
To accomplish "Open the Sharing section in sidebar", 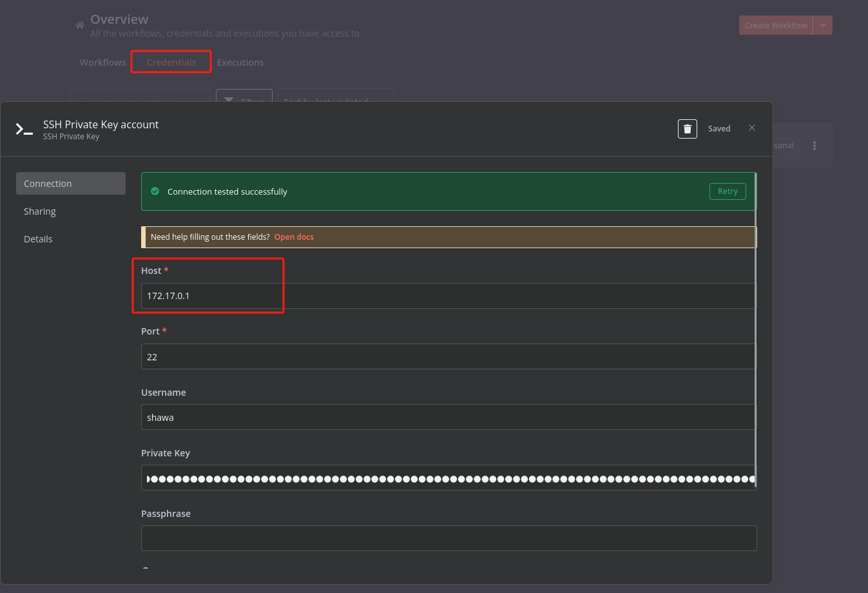I will (40, 211).
